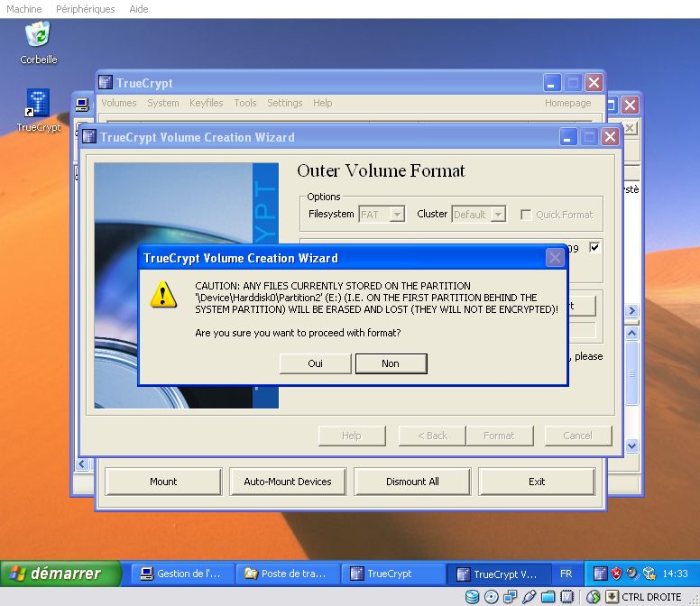The height and width of the screenshot is (606, 700).
Task: Click the démarrer Windows logo
Action: 18,574
